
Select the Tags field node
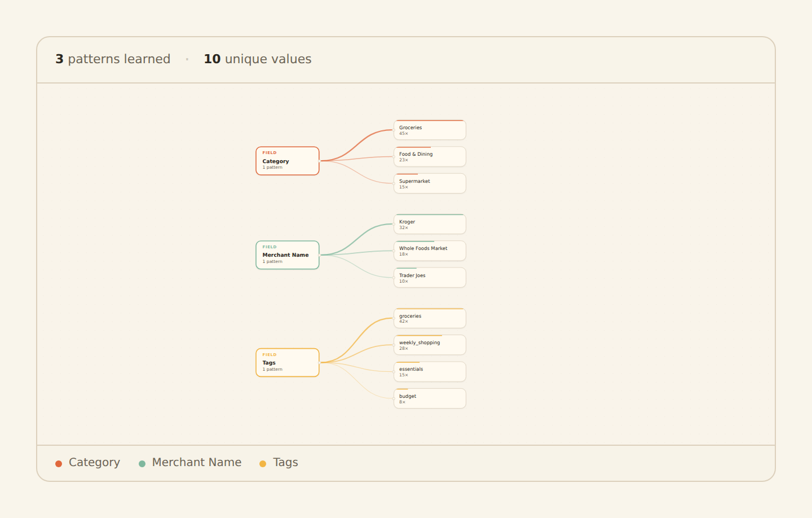coord(288,362)
